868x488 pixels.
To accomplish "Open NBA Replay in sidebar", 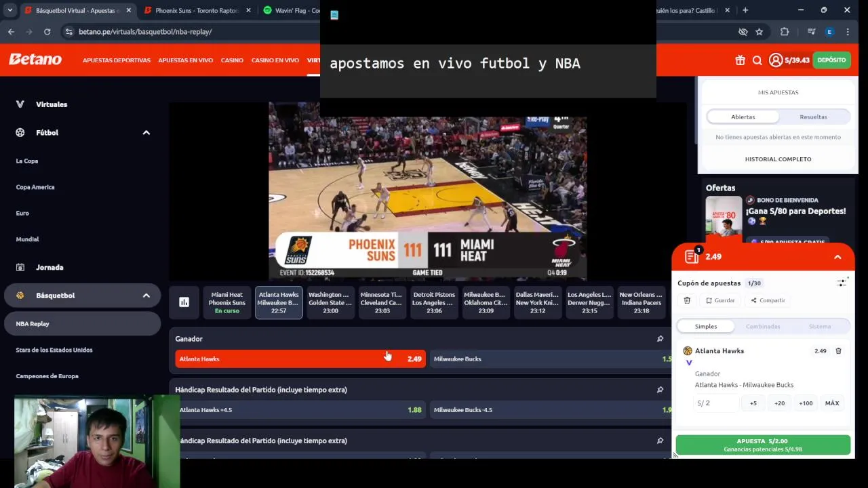I will pos(83,324).
